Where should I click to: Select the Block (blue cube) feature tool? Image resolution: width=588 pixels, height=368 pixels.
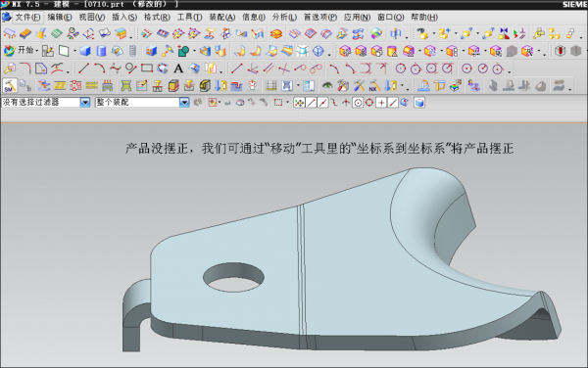coord(85,51)
